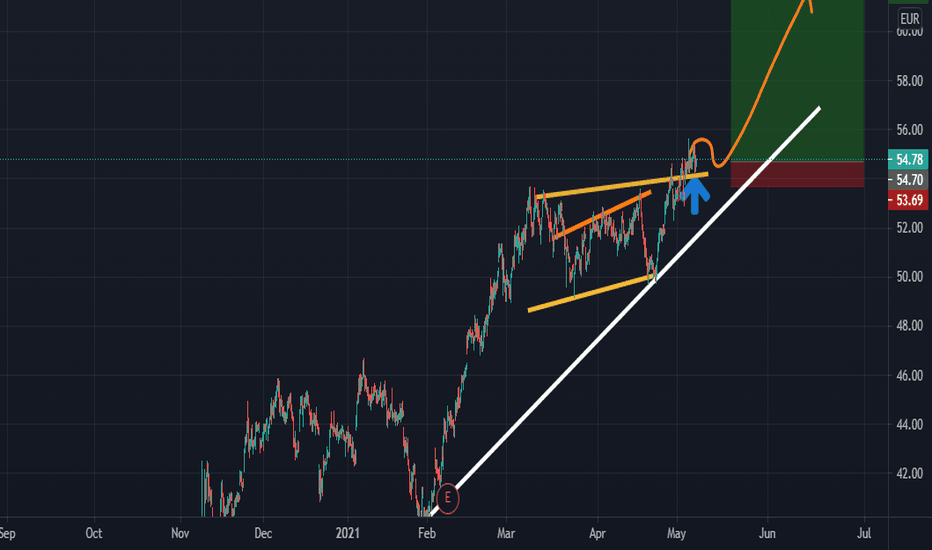Click the May label on time axis
The height and width of the screenshot is (550, 932).
point(676,533)
